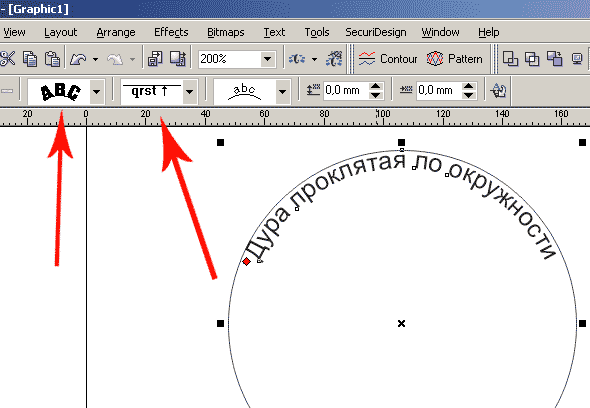Click the right-middle selection handle
Image resolution: width=590 pixels, height=408 pixels.
[x=582, y=323]
